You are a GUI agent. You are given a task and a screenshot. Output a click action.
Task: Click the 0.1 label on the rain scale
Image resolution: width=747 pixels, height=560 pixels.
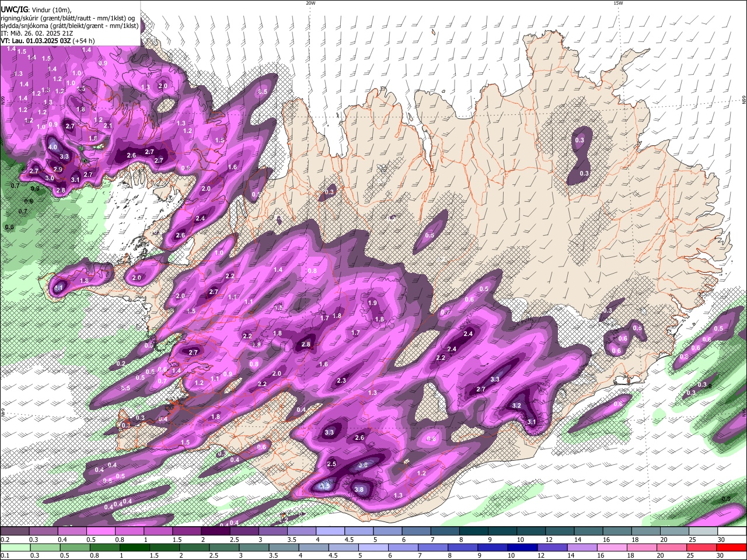click(x=4, y=555)
